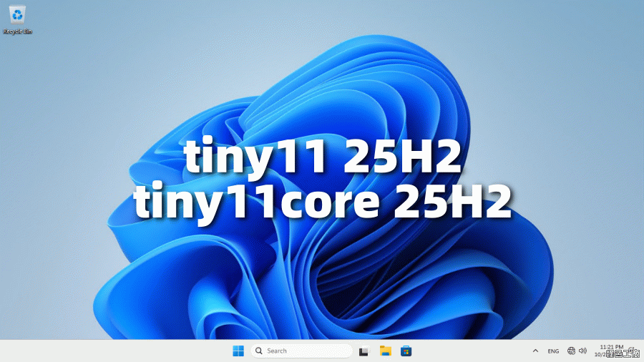The image size is (644, 362).
Task: Click empty taskbar space right of Microsoft Store
Action: pyautogui.click(x=472, y=351)
